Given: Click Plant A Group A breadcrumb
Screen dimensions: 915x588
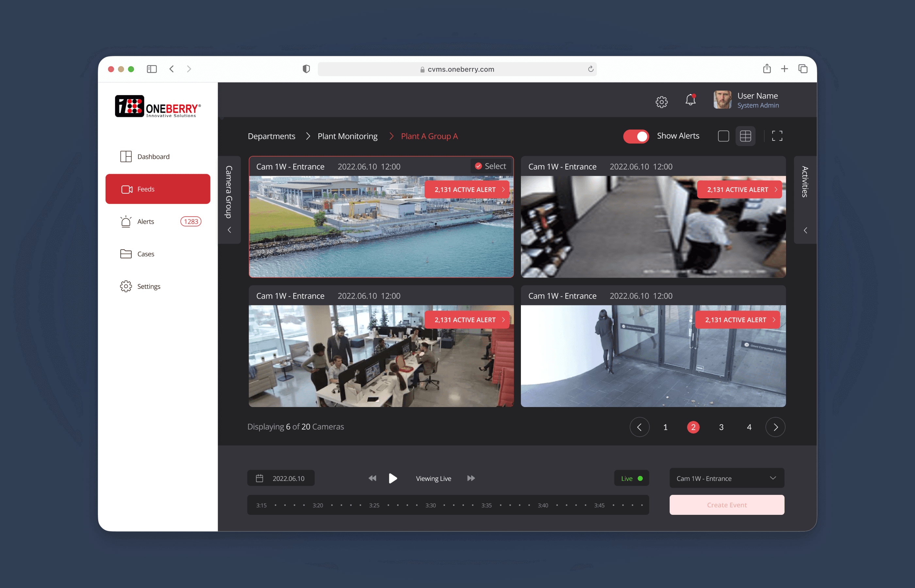Looking at the screenshot, I should coord(429,136).
